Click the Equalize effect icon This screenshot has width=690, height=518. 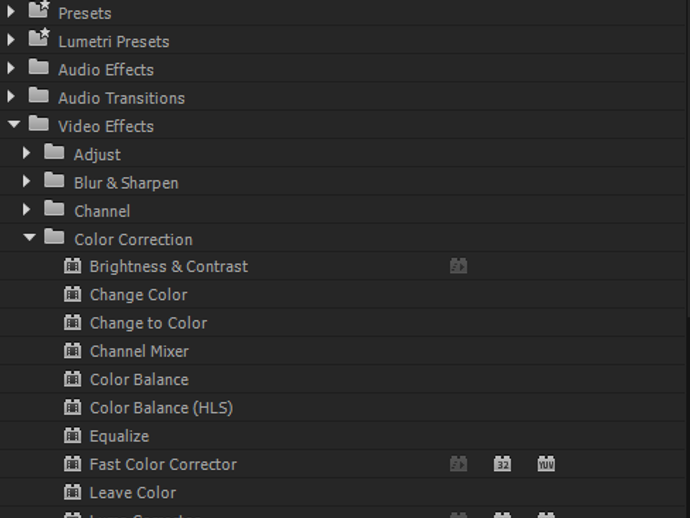(x=72, y=436)
